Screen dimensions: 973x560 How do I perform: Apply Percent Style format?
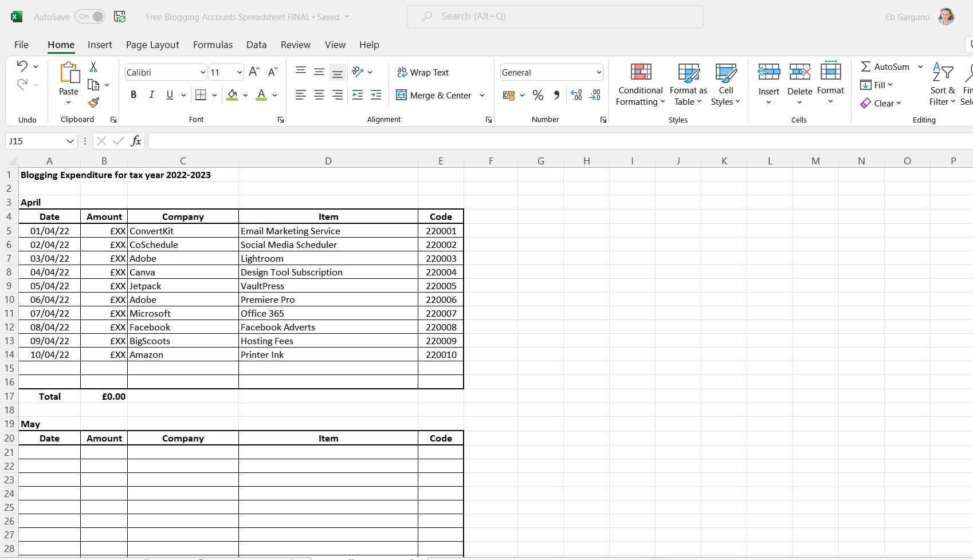pos(538,95)
